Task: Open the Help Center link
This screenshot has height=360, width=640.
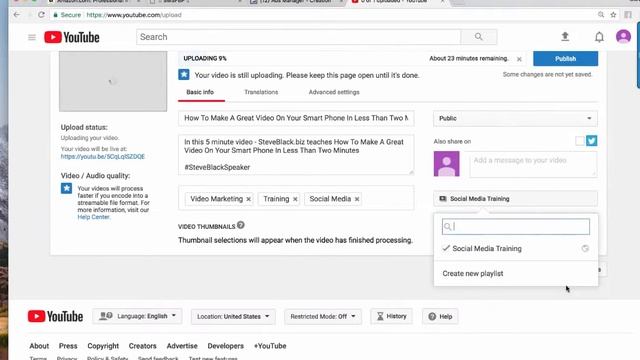Action: [x=93, y=217]
